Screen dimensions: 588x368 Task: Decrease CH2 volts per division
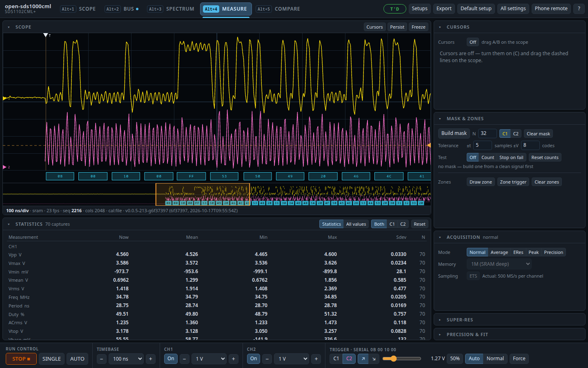click(x=267, y=359)
